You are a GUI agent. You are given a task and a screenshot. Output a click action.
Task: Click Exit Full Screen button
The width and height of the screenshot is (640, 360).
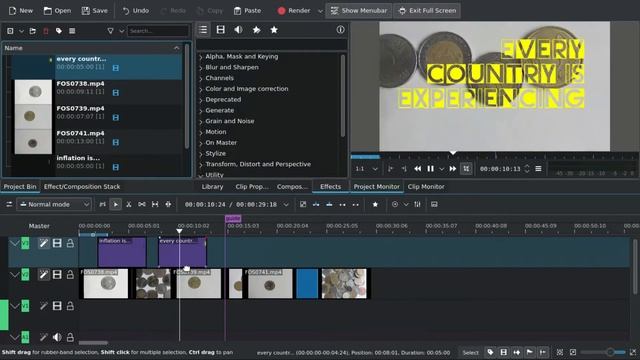pos(427,11)
